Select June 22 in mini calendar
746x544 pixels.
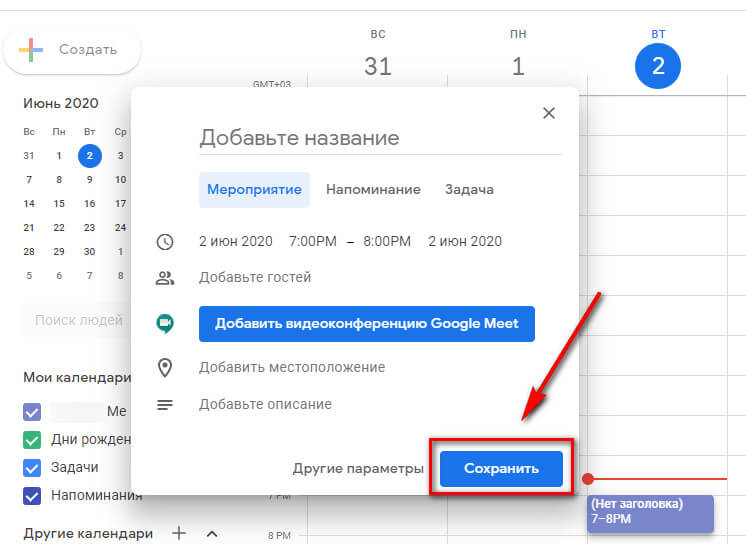point(59,227)
